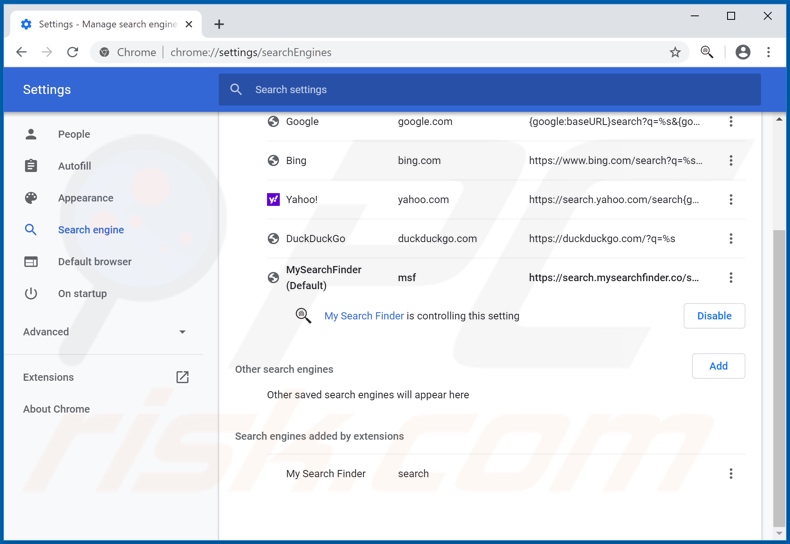
Task: Bookmark this page with the star icon
Action: [x=675, y=52]
